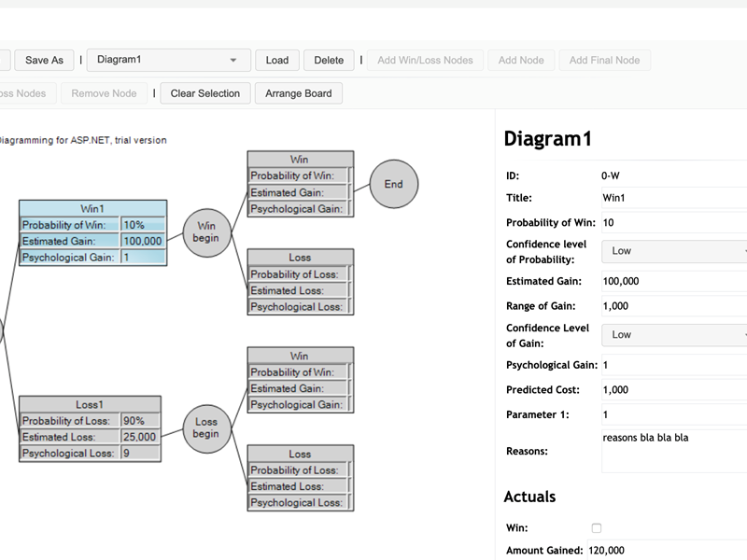Click Loss node below top Win node
The height and width of the screenshot is (560, 747).
[x=300, y=258]
